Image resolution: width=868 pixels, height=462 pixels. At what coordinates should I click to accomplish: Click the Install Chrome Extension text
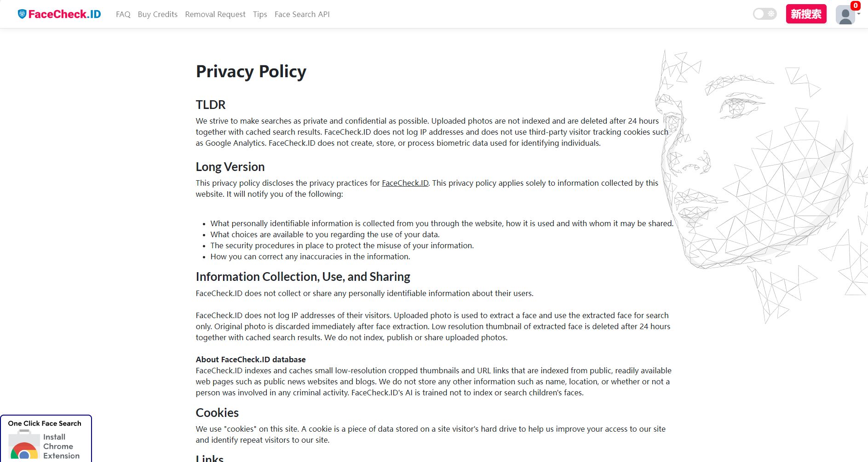point(61,446)
